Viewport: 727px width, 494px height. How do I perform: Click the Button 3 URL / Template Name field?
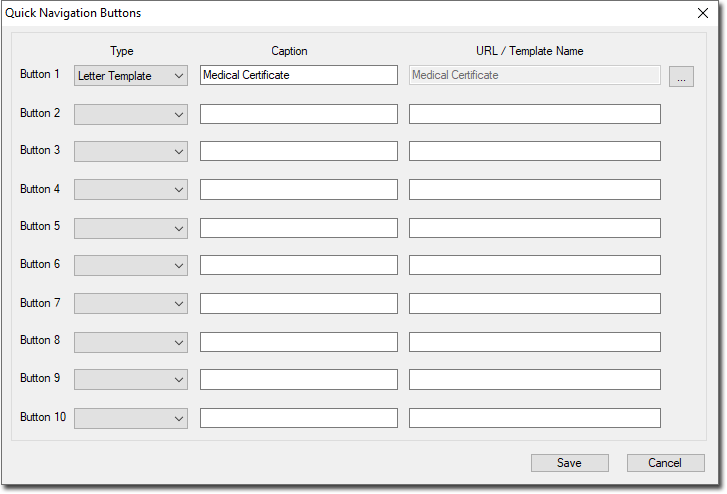534,152
